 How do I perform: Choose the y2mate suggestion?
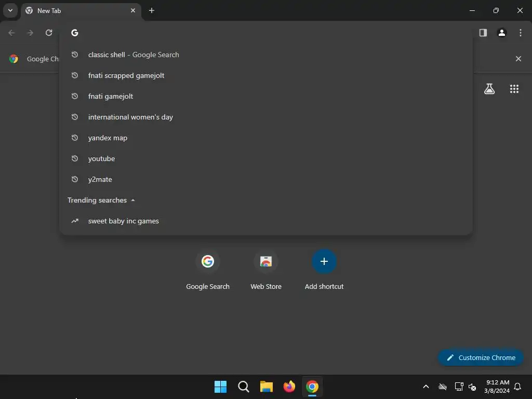[266, 179]
